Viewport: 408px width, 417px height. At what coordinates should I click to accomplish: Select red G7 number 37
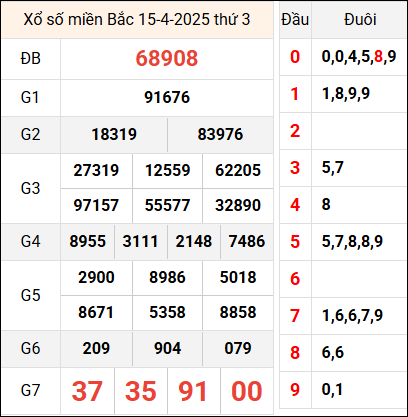coord(87,391)
